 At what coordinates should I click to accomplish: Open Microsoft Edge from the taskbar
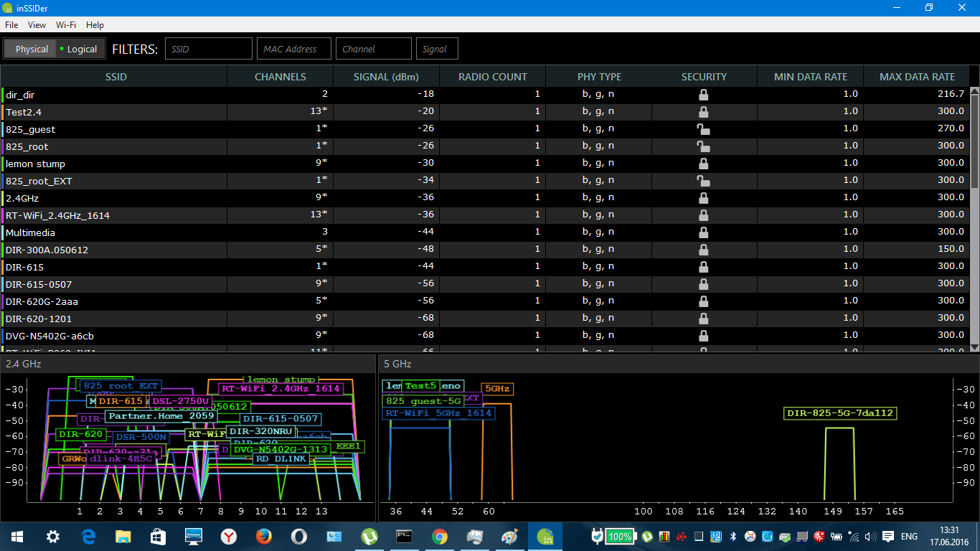pos(88,537)
